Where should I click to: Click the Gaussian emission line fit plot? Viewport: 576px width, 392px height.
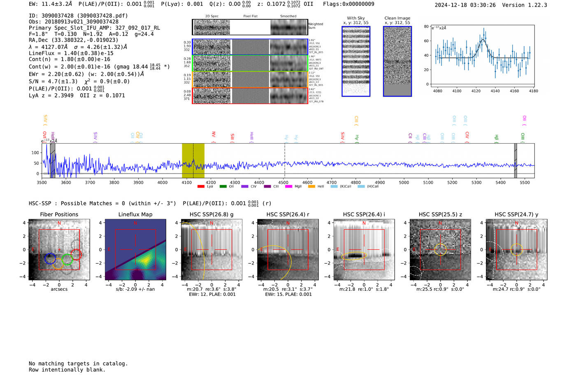[x=482, y=56]
